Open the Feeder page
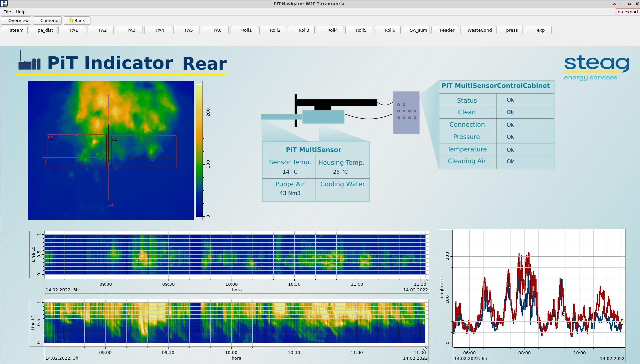 point(445,30)
